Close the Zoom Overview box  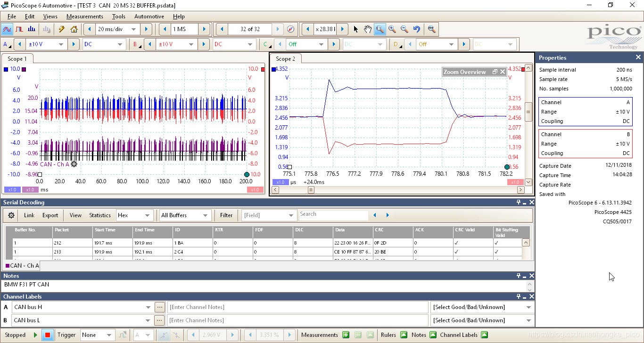pyautogui.click(x=503, y=72)
